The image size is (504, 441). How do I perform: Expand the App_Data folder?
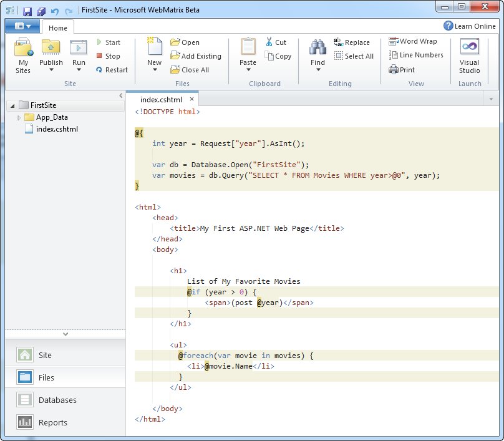click(19, 118)
